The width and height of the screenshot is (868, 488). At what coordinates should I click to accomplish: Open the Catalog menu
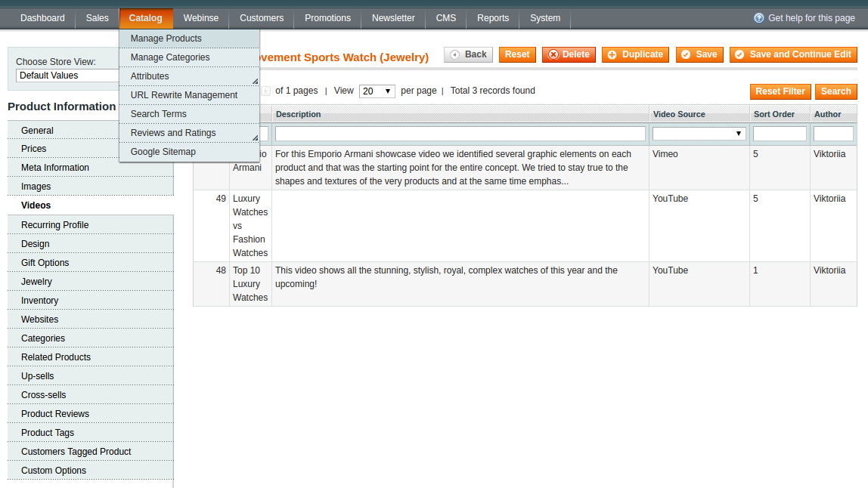point(146,18)
